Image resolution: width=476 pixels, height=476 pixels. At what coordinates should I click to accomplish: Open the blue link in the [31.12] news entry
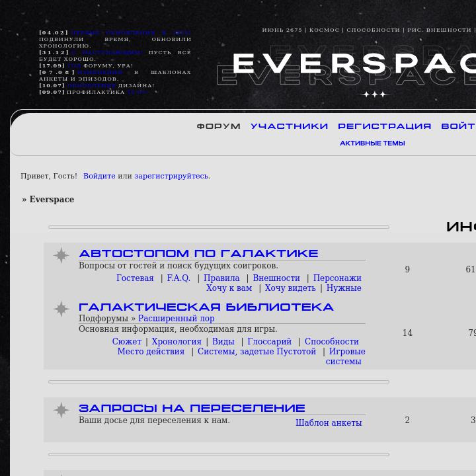click(107, 52)
